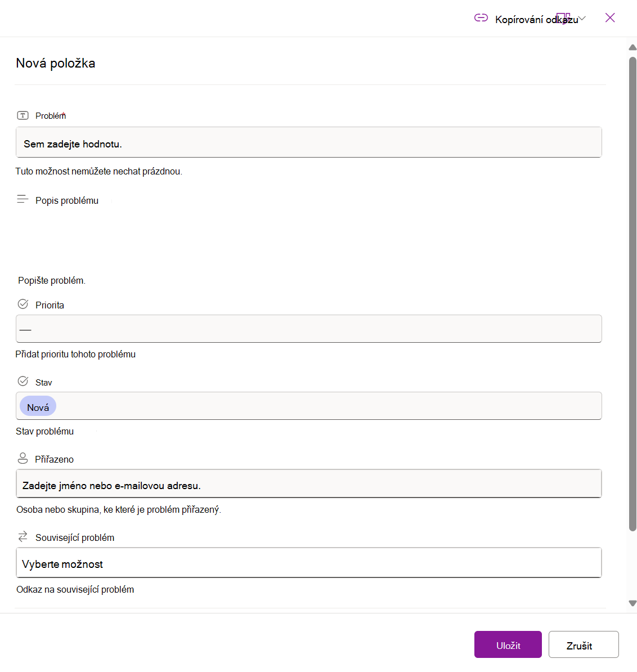Viewport: 637px width, 672px height.
Task: Click the Související problém field label
Action: pyautogui.click(x=75, y=538)
